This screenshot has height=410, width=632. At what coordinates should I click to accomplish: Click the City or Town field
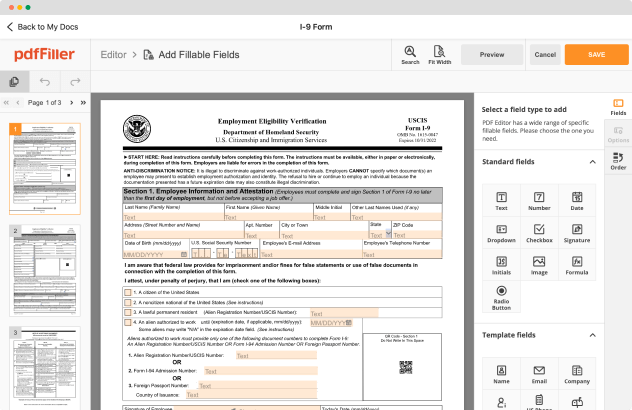click(x=324, y=234)
